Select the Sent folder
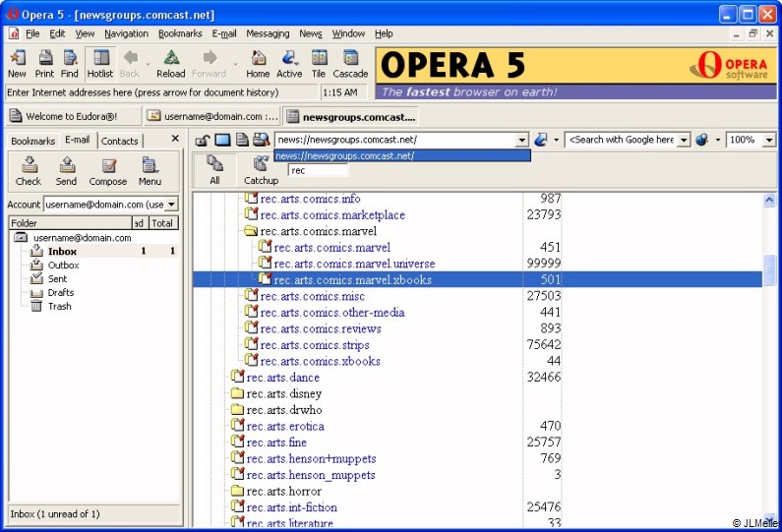This screenshot has width=782, height=532. 57,278
